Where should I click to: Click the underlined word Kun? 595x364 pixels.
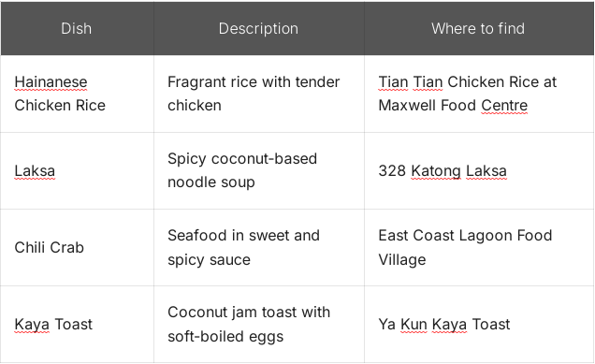point(414,325)
